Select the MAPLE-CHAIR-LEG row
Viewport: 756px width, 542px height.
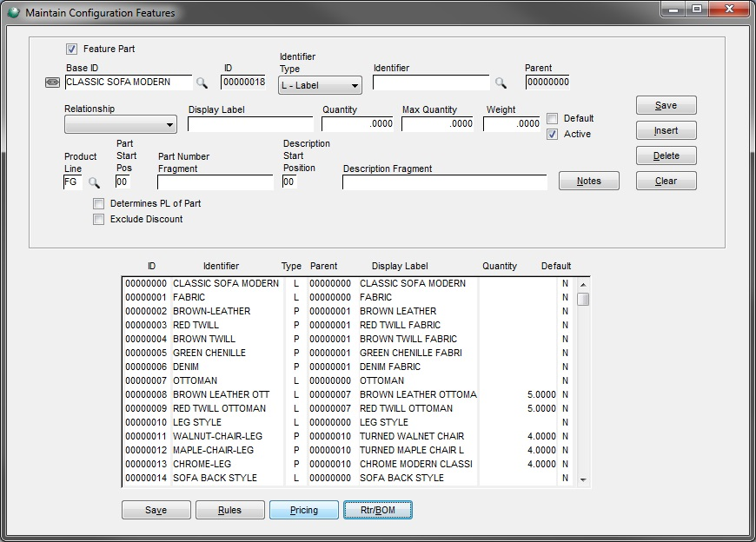tap(348, 450)
